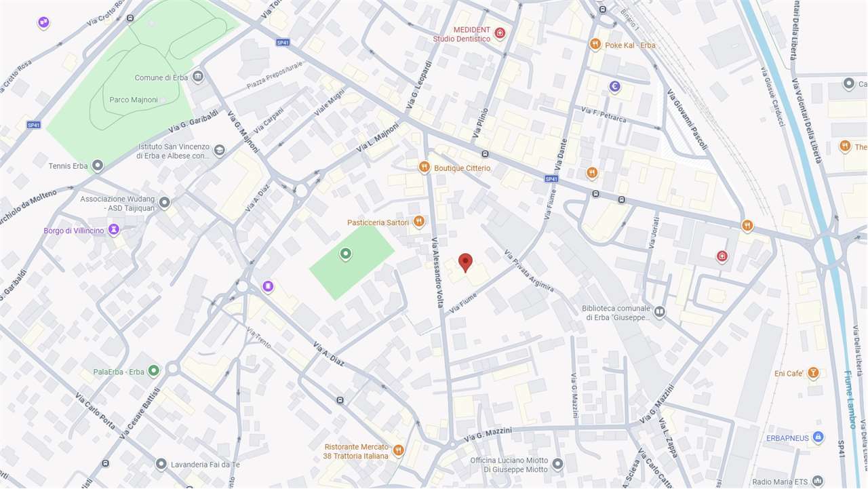Viewport: 868px width, 489px height.
Task: Open the Pasticceria Sartori marker
Action: coord(419,221)
